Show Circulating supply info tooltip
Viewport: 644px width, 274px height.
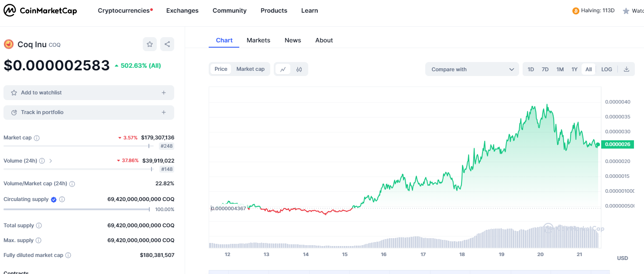[62, 199]
